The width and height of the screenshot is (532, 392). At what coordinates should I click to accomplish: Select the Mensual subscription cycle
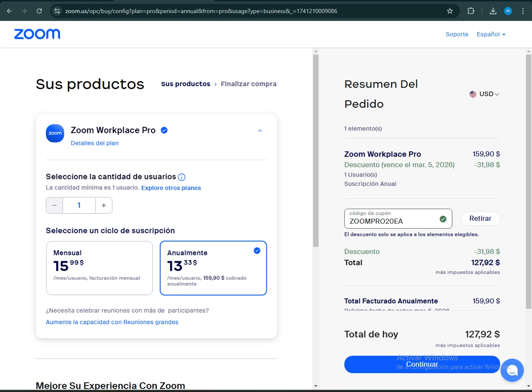click(99, 268)
